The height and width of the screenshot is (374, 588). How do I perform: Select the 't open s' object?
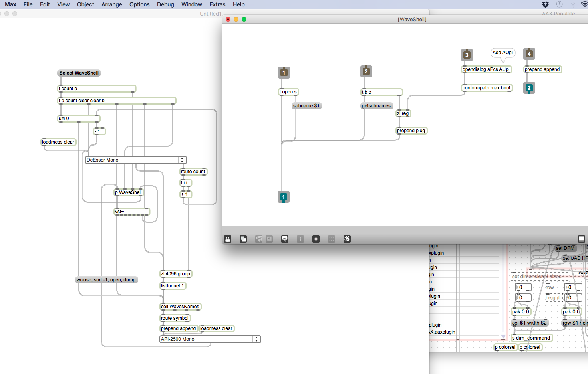(x=288, y=92)
